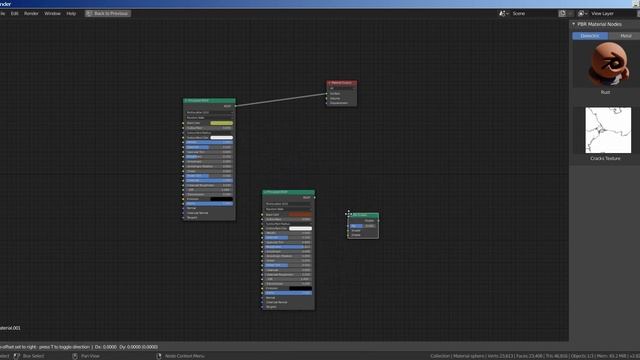The height and width of the screenshot is (360, 640).
Task: Open white Subsurface Color swatch on unconnected node
Action: point(300,229)
